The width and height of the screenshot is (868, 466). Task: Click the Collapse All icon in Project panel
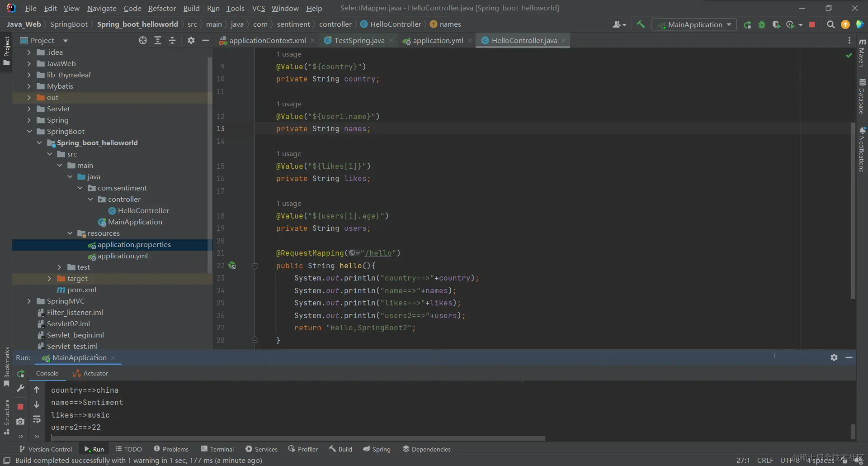(x=172, y=40)
